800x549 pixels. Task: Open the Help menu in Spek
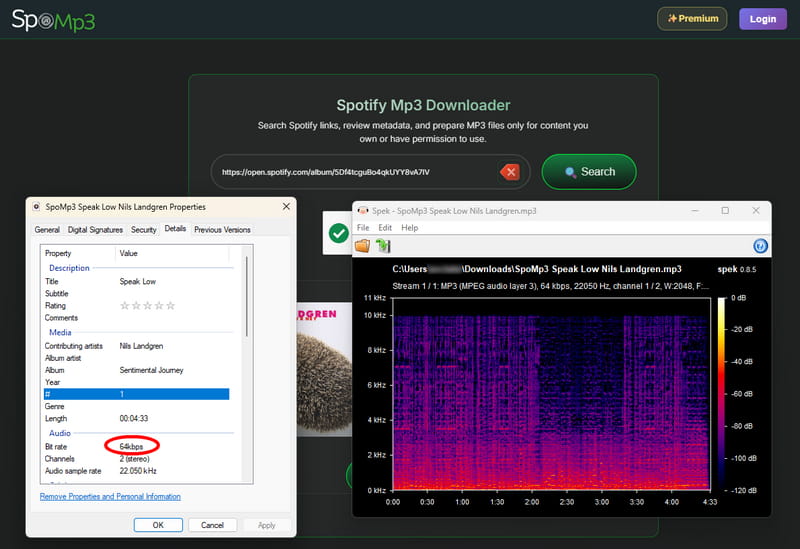click(x=409, y=228)
